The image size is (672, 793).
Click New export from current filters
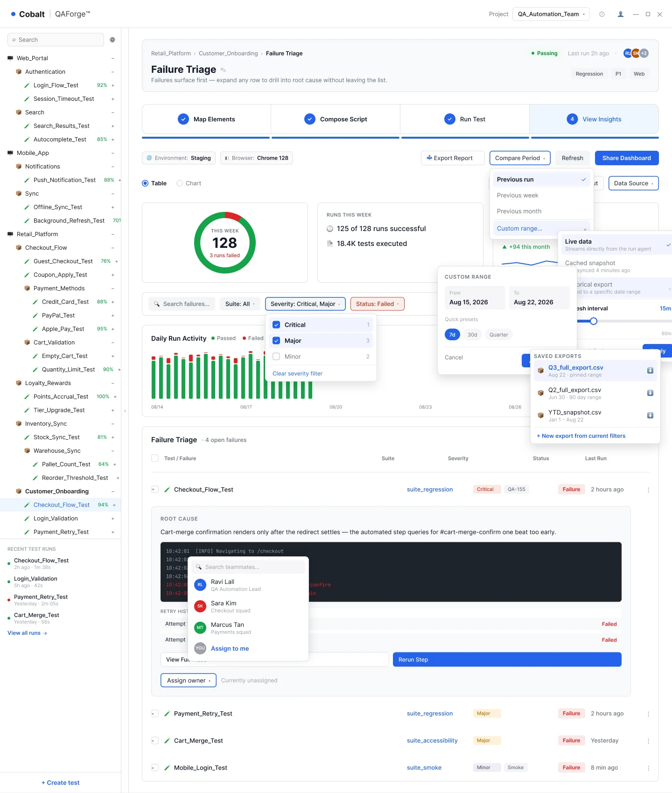[x=581, y=436]
